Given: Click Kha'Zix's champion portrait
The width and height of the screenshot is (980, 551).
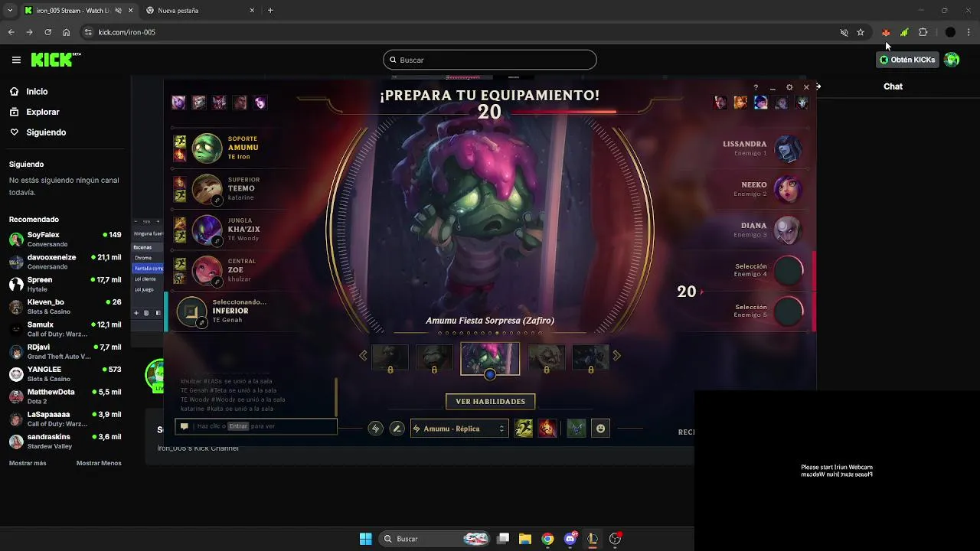Looking at the screenshot, I should (x=207, y=230).
